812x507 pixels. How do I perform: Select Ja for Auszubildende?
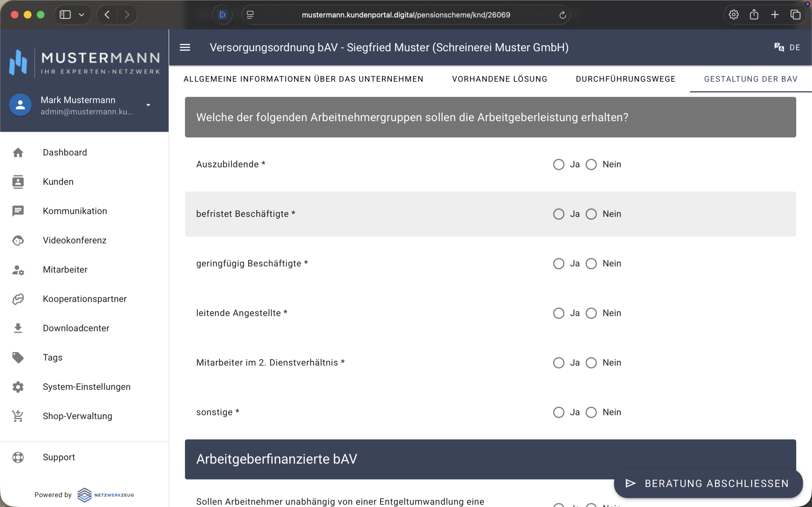click(559, 164)
